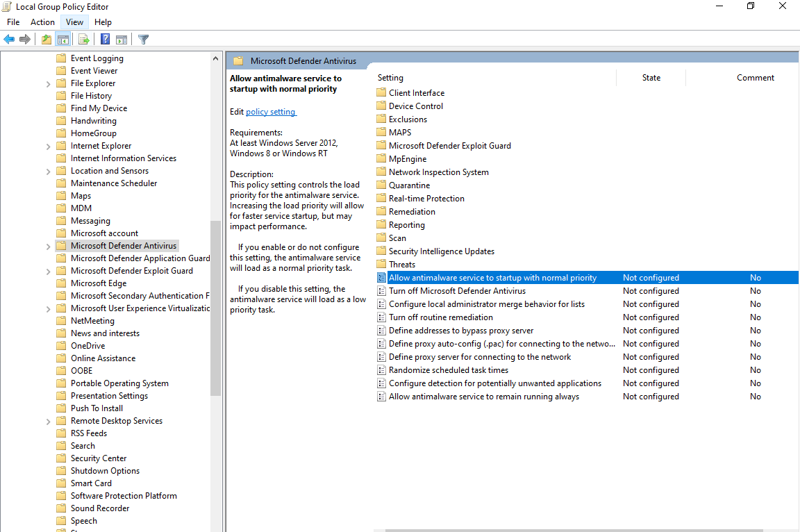Click the Back navigation arrow in the toolbar
The width and height of the screenshot is (800, 532).
point(9,39)
